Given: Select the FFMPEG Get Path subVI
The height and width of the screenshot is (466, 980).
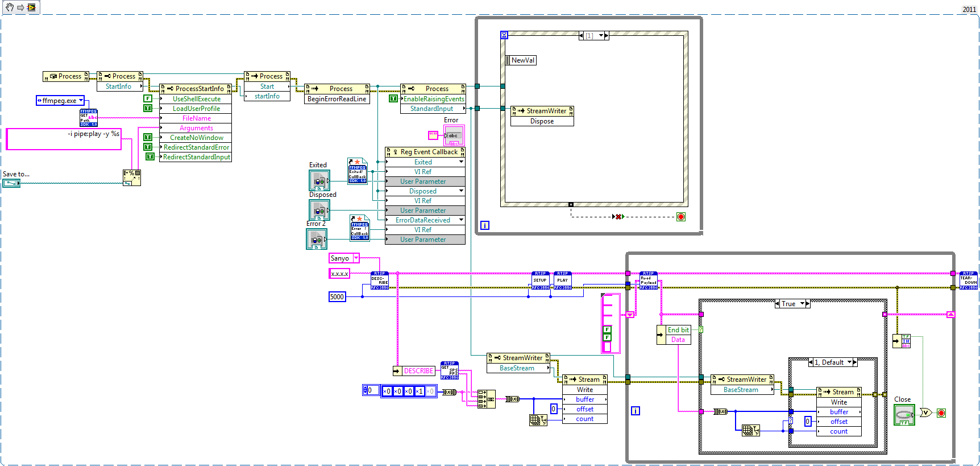Looking at the screenshot, I should (88, 118).
